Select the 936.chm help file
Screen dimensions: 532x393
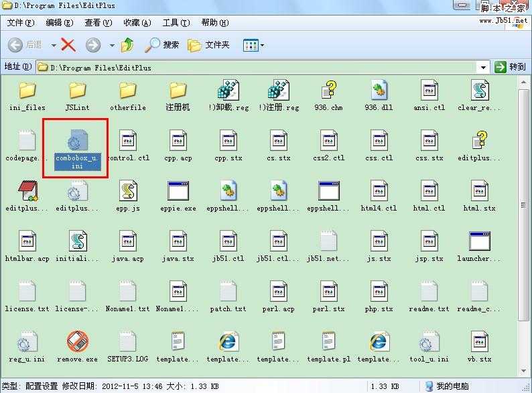[x=328, y=91]
